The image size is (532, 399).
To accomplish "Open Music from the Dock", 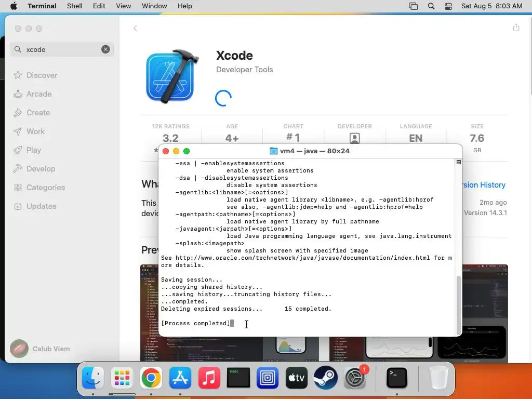I will tap(209, 378).
